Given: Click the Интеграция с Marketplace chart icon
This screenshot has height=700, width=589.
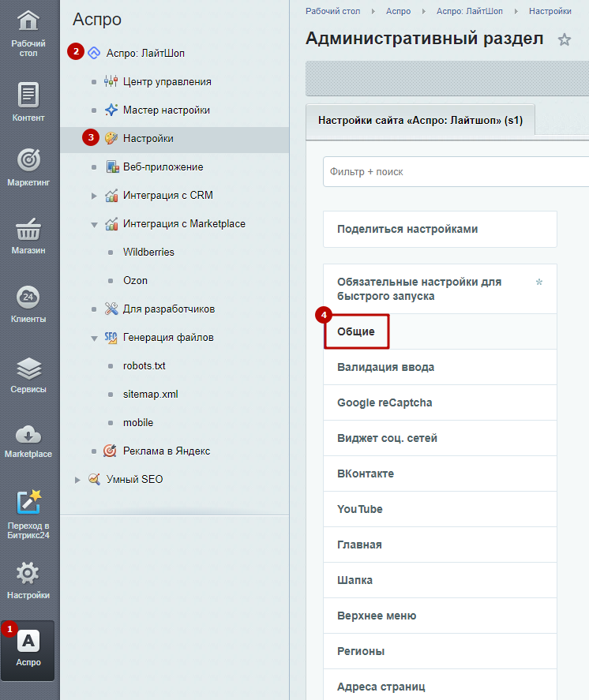Looking at the screenshot, I should pos(111,223).
